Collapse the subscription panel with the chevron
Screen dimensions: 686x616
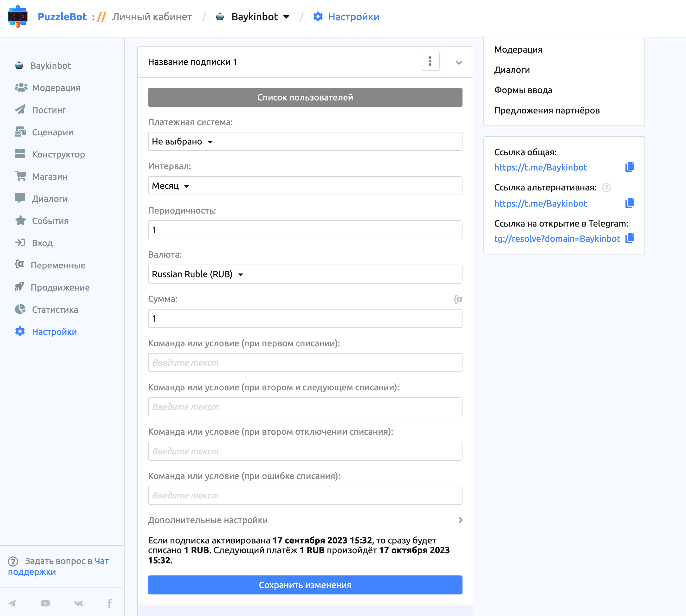coord(459,62)
